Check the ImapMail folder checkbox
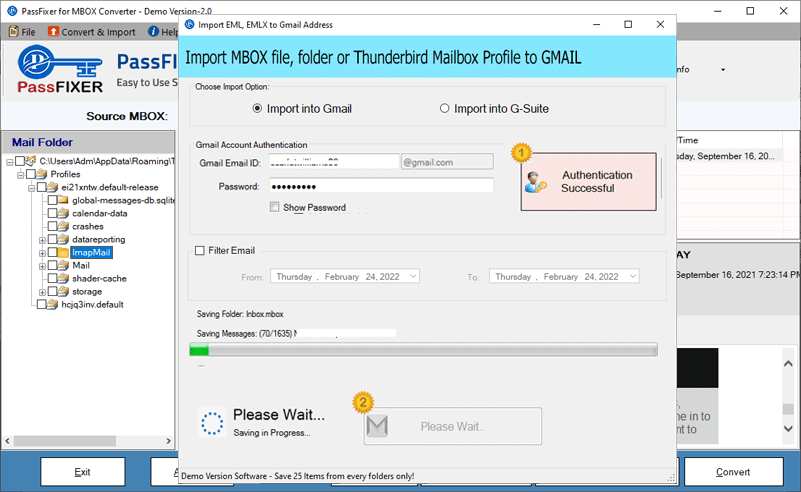The height and width of the screenshot is (492, 801). click(53, 252)
